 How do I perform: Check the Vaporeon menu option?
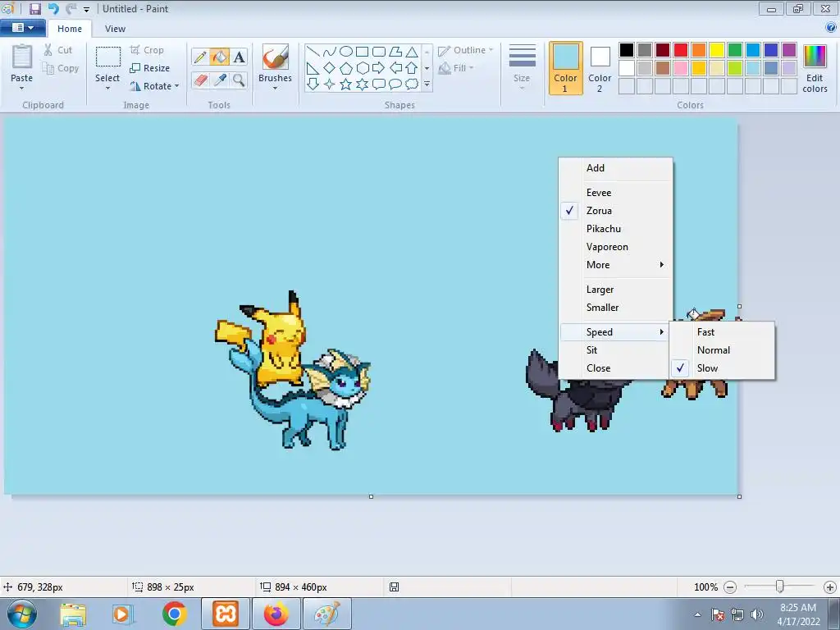click(x=616, y=247)
